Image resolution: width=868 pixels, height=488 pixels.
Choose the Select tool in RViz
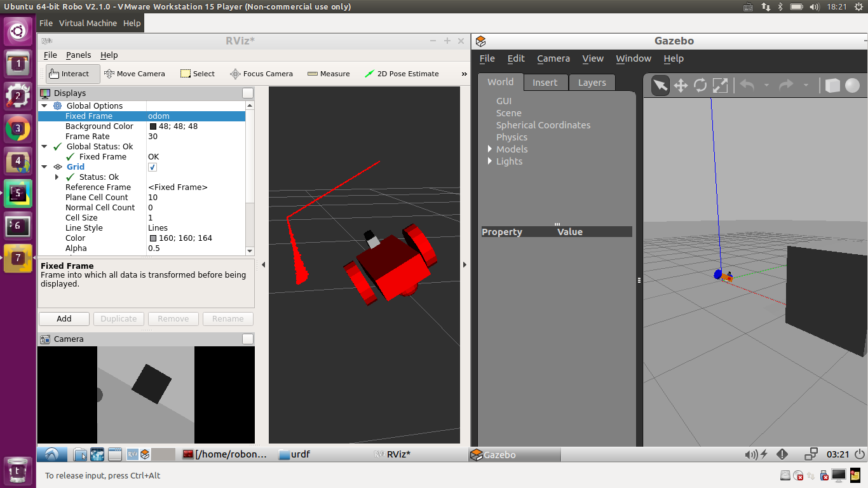(x=198, y=74)
